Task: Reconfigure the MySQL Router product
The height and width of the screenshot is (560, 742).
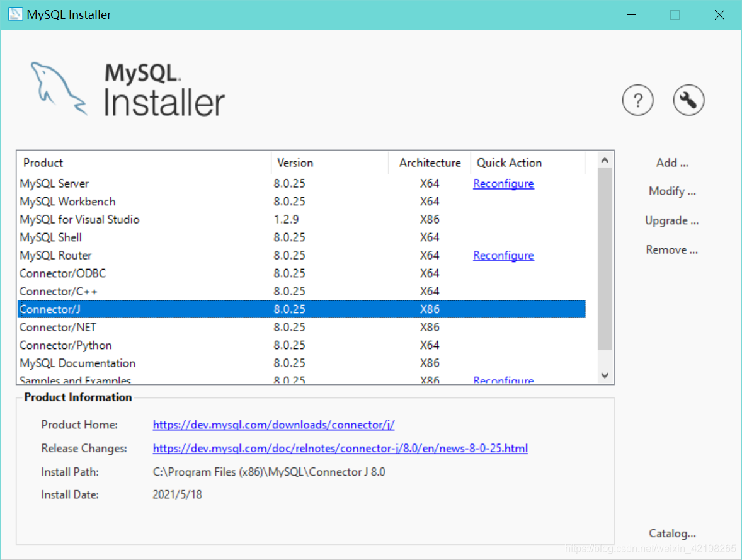Action: pos(503,256)
